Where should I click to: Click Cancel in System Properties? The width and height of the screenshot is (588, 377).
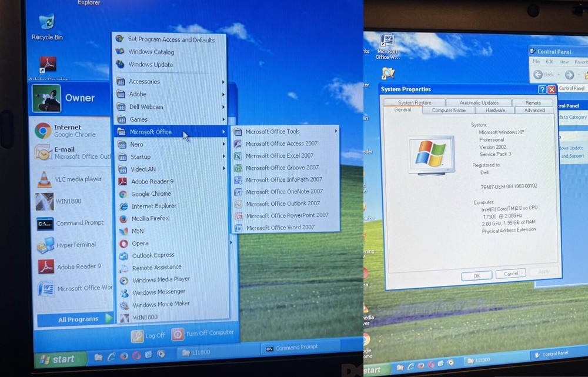coord(511,274)
